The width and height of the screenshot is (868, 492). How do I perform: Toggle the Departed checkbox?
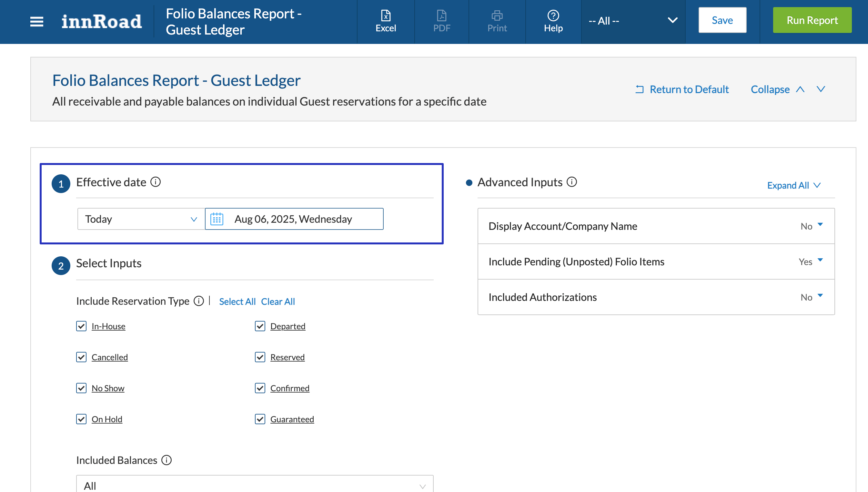pos(260,326)
